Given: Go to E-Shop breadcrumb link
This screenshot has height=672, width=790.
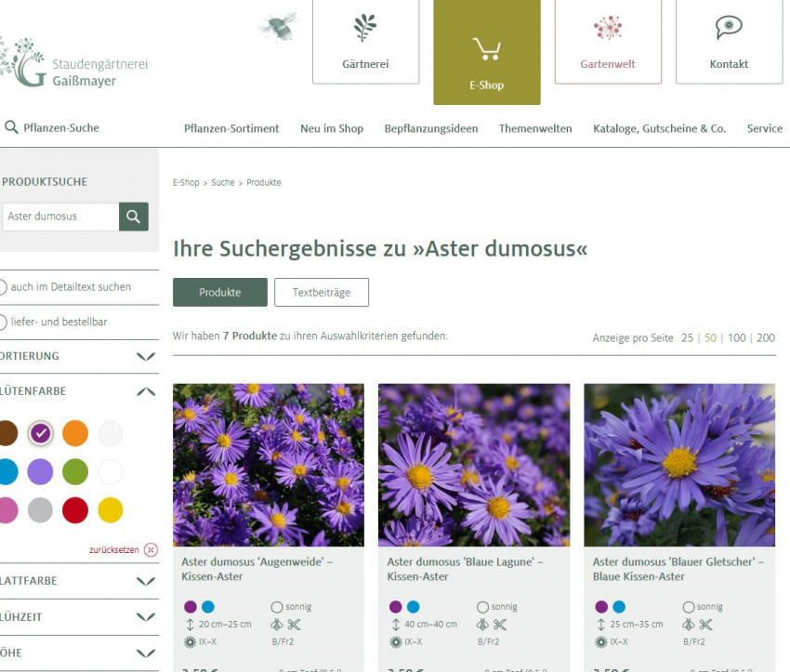Looking at the screenshot, I should click(186, 182).
